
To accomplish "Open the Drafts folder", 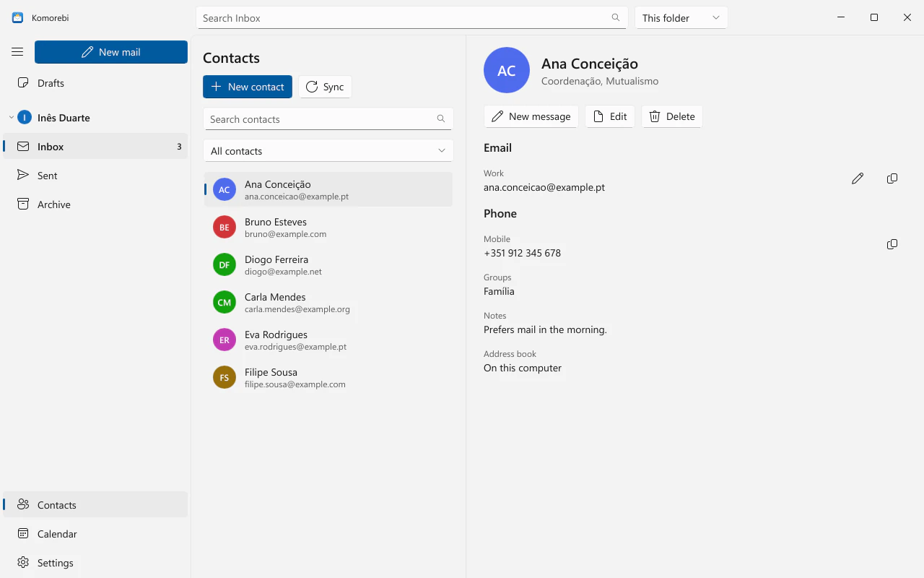I will click(95, 83).
